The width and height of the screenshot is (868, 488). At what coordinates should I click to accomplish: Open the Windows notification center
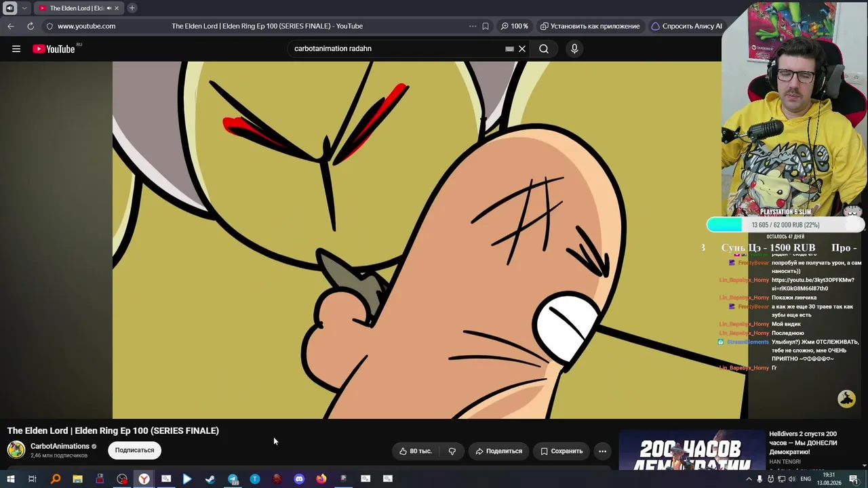853,479
